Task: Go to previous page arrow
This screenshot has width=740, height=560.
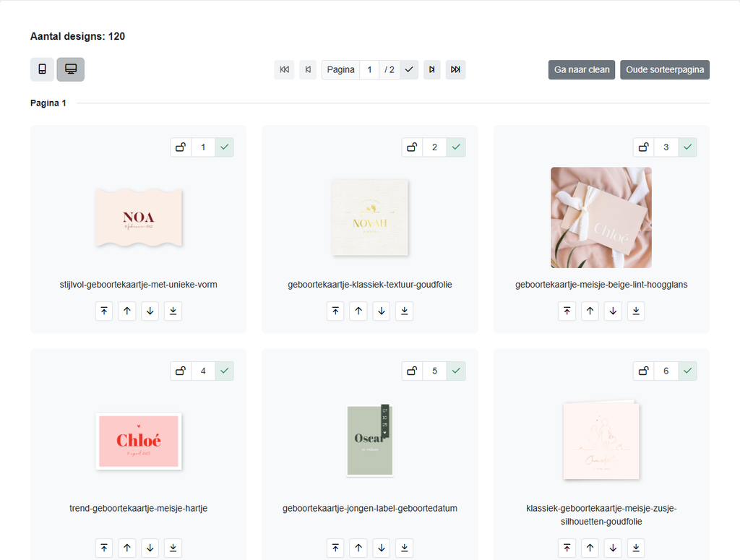Action: [x=308, y=70]
